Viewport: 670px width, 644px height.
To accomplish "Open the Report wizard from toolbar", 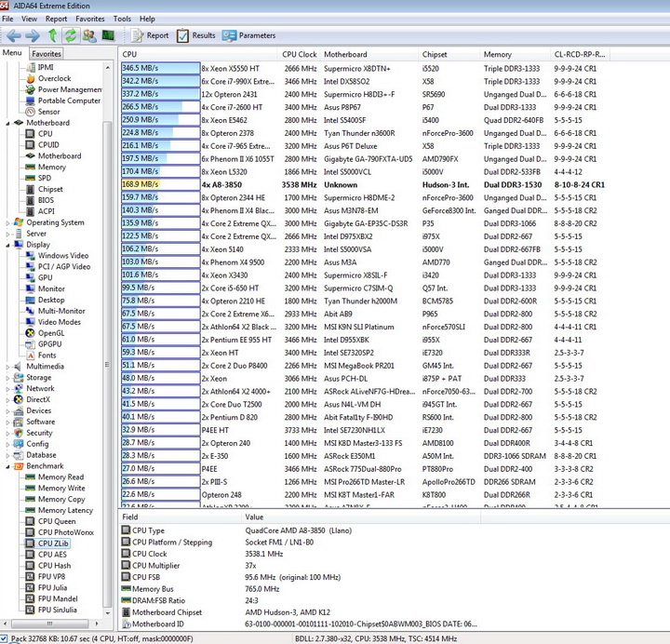I will point(150,35).
